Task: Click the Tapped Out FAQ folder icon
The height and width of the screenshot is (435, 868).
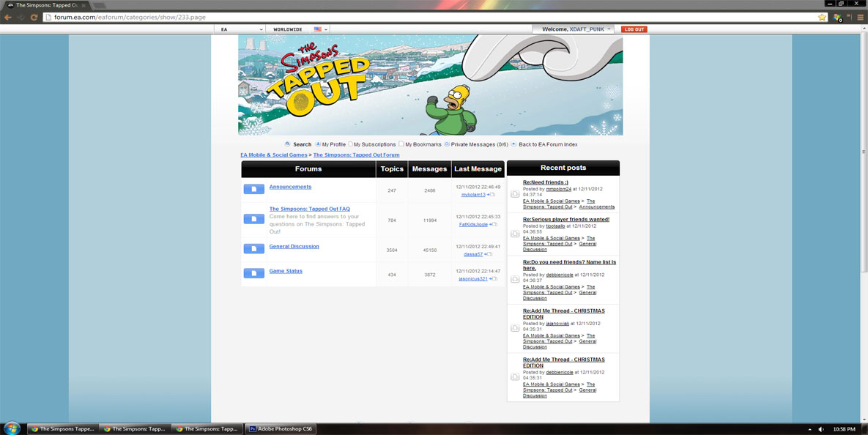Action: coord(254,219)
